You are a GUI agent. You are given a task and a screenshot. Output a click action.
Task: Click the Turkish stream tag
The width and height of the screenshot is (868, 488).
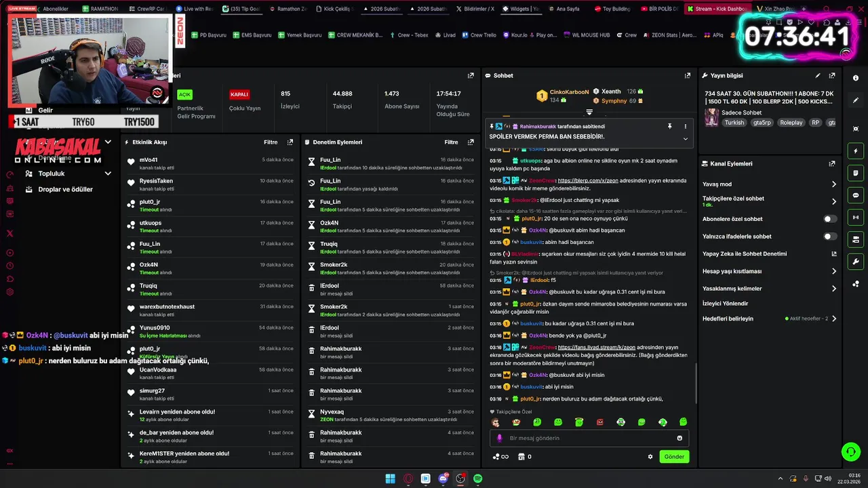pos(734,123)
